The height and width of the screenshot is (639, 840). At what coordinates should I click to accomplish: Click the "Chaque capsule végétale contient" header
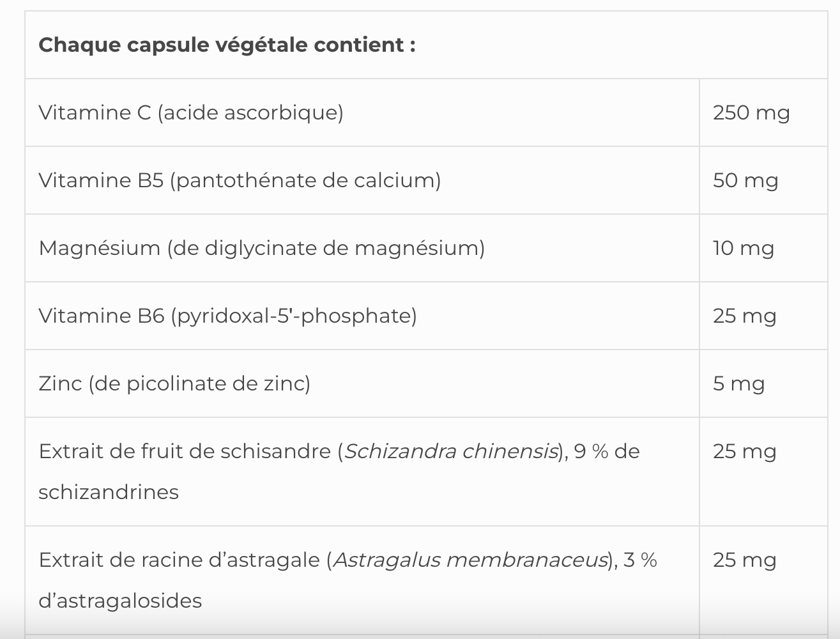click(227, 45)
